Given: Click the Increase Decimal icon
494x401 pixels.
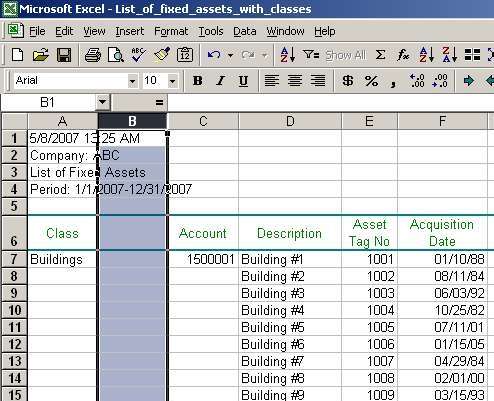Looking at the screenshot, I should pyautogui.click(x=417, y=80).
